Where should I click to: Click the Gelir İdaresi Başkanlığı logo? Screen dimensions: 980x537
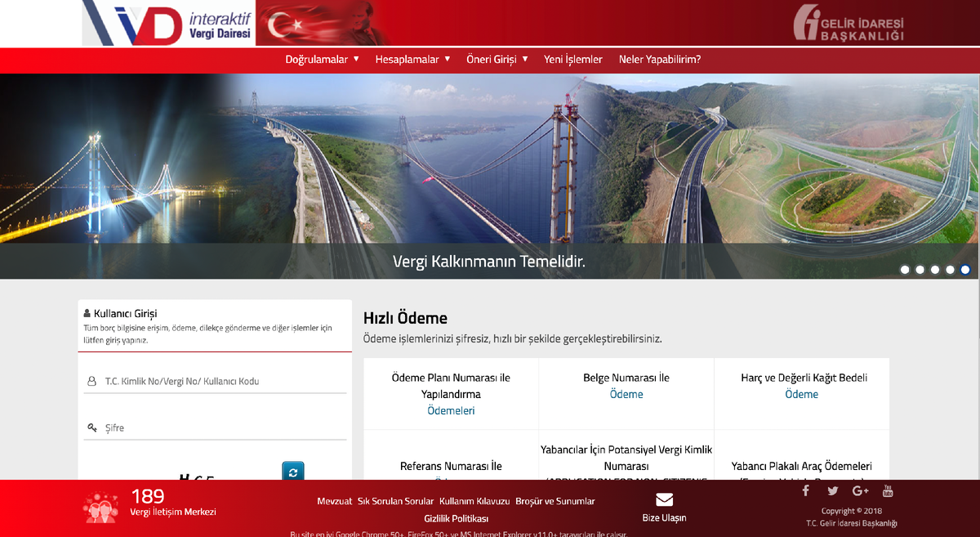(849, 24)
